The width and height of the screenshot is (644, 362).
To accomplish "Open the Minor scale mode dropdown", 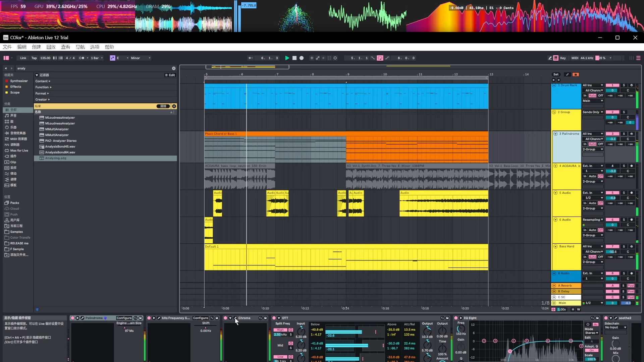I will click(x=140, y=58).
